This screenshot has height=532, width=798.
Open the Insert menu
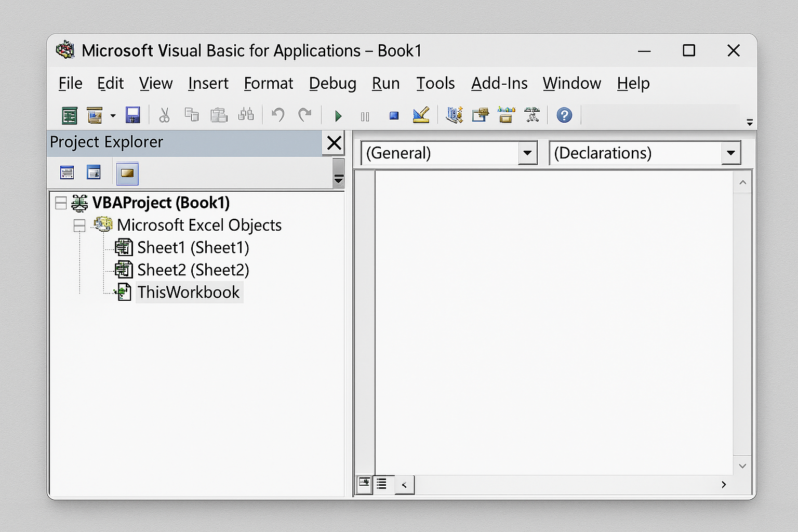click(208, 83)
